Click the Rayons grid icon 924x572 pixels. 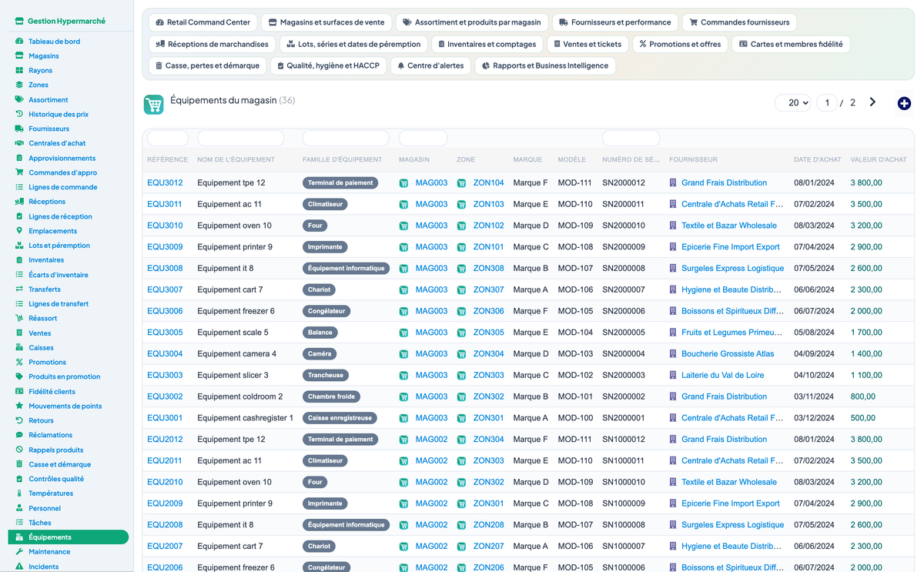point(19,71)
